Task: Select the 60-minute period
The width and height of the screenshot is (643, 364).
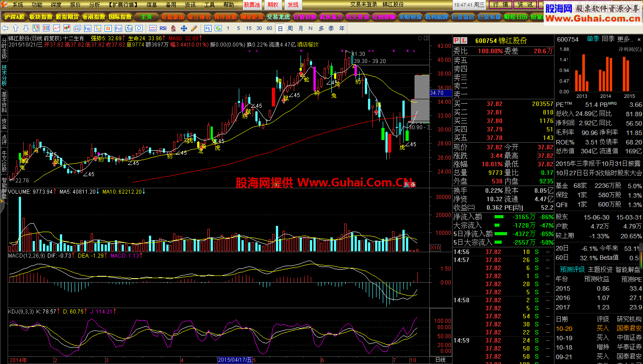Action: point(269,28)
